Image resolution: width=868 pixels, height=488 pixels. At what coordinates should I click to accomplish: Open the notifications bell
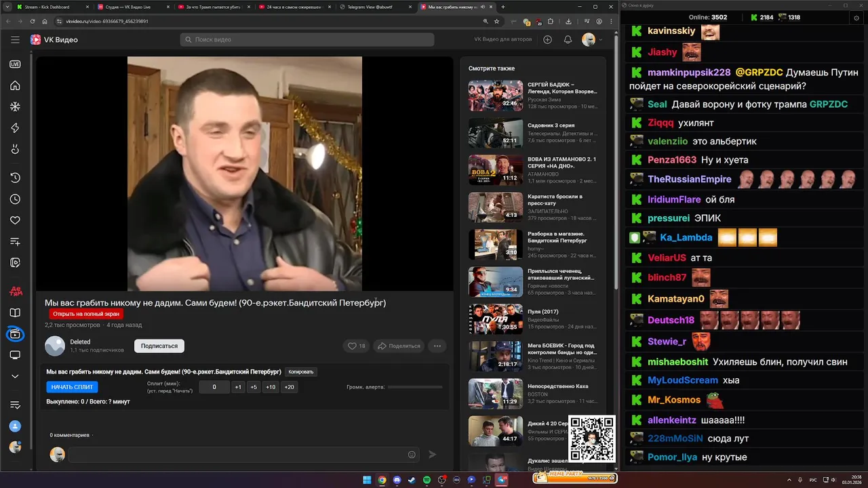click(x=568, y=39)
